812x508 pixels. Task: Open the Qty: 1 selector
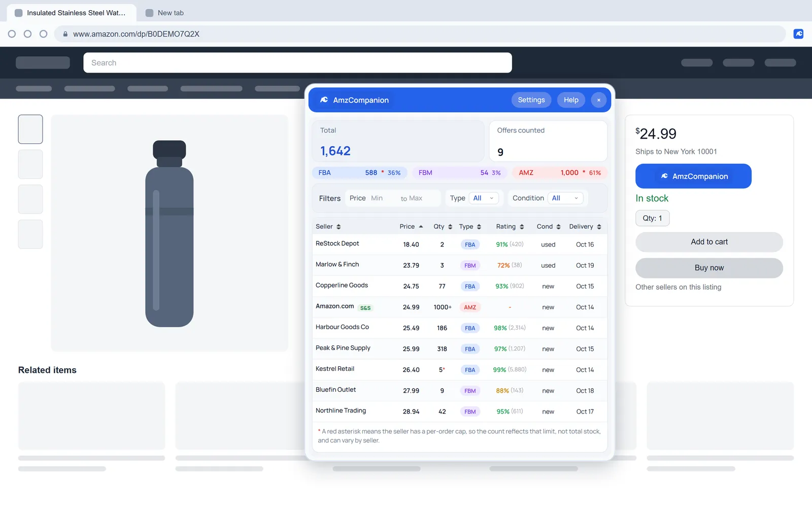652,218
